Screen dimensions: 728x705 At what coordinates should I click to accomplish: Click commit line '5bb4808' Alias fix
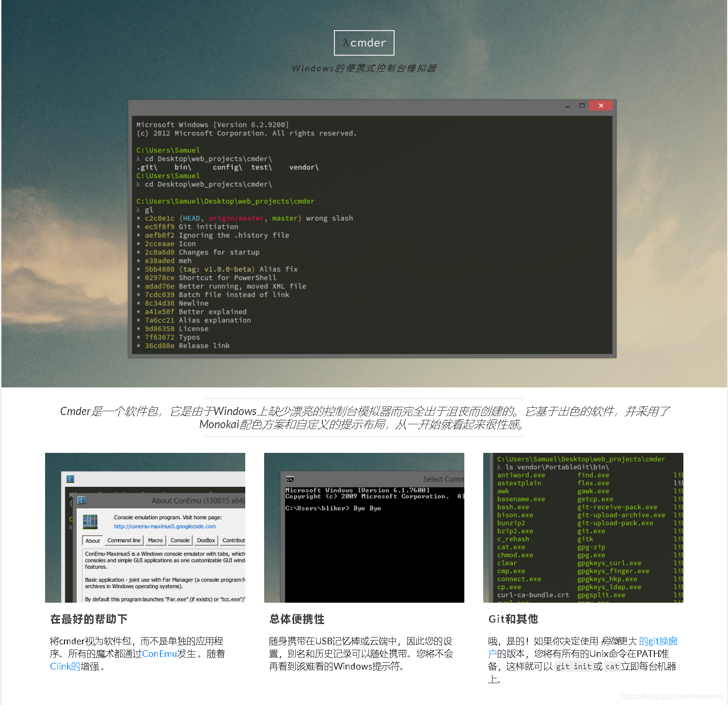tap(217, 269)
